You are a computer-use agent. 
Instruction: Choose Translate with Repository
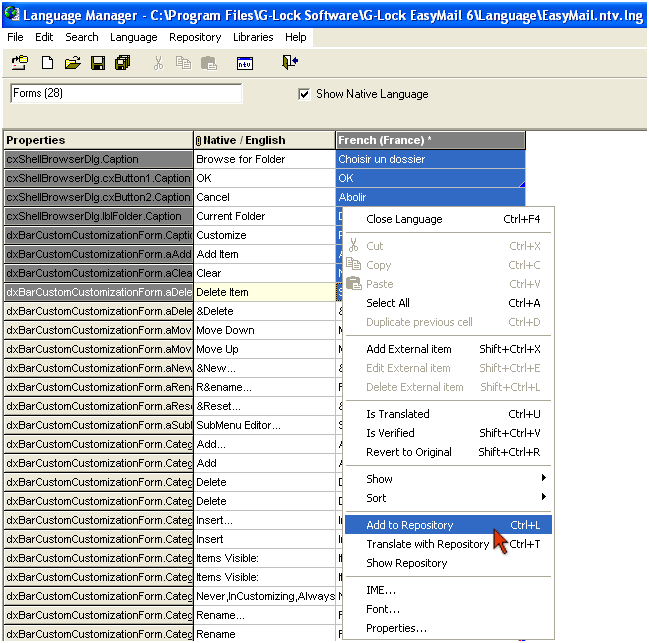pyautogui.click(x=448, y=544)
